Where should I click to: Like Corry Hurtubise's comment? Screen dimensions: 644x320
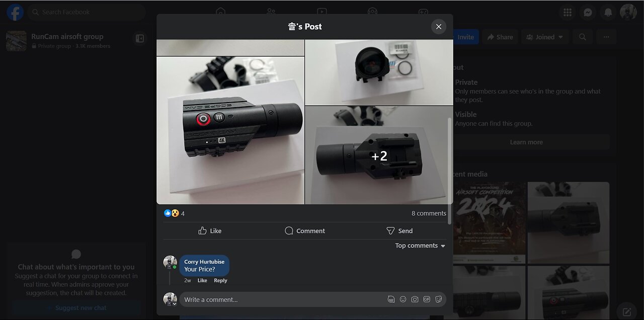click(x=202, y=280)
